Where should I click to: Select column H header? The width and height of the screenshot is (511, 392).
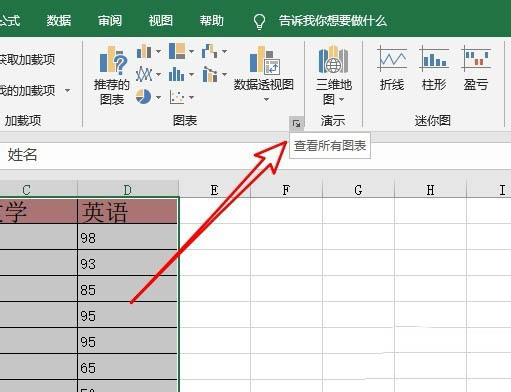[430, 190]
